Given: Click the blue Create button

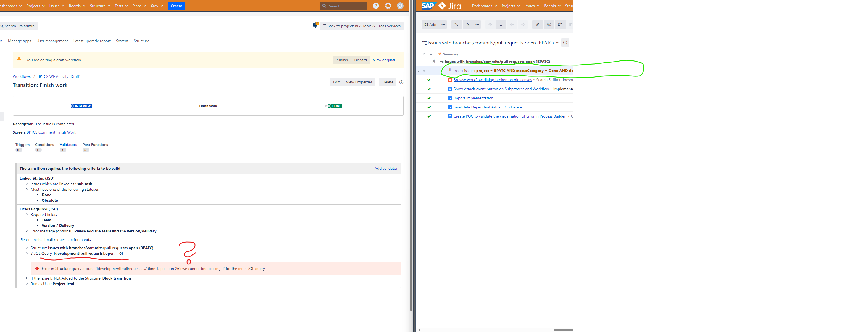Looking at the screenshot, I should (176, 6).
